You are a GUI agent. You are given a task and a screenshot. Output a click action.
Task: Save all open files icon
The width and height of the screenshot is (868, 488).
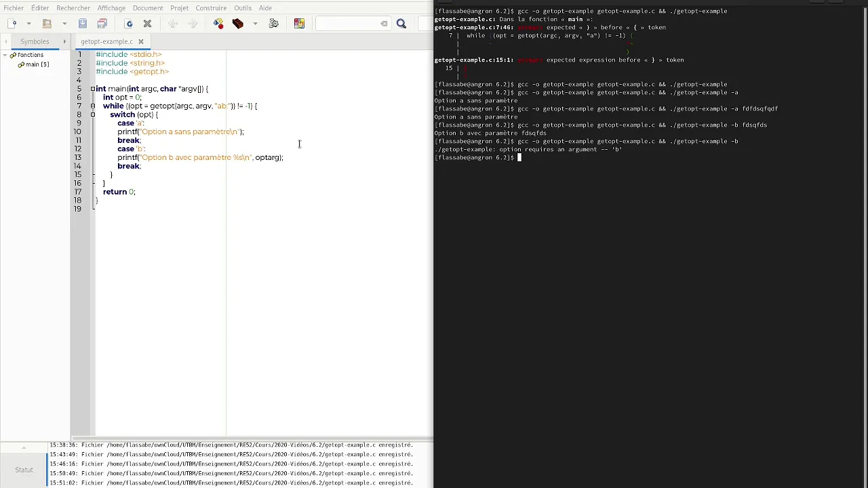[x=102, y=24]
